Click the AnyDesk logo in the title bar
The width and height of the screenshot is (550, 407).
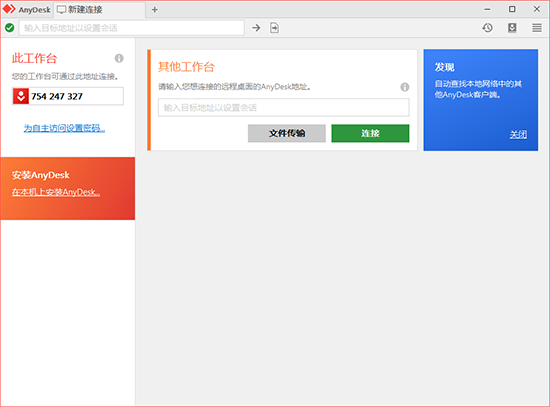(x=9, y=9)
